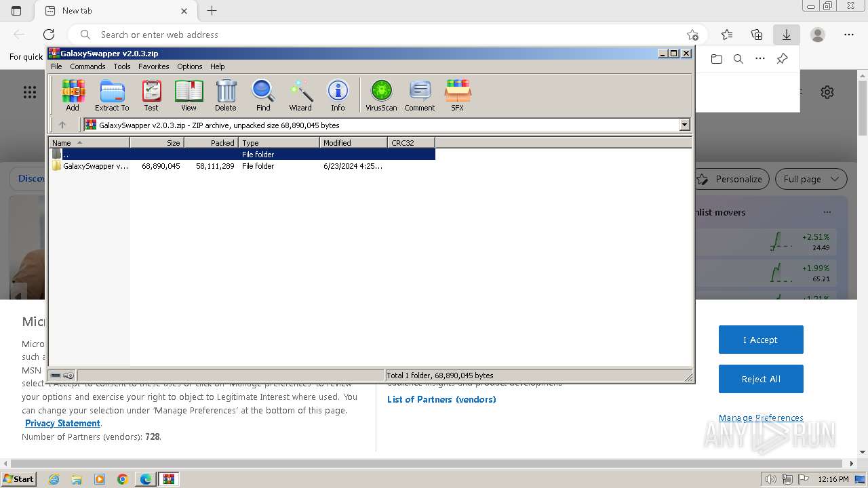The image size is (868, 488).
Task: Open the Tools menu
Action: pos(122,66)
